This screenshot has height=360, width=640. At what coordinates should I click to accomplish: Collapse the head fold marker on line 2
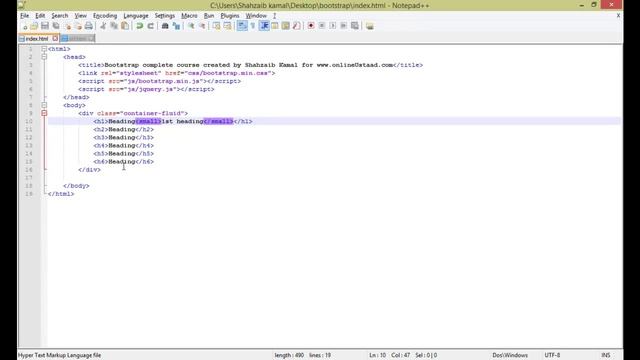tap(44, 57)
